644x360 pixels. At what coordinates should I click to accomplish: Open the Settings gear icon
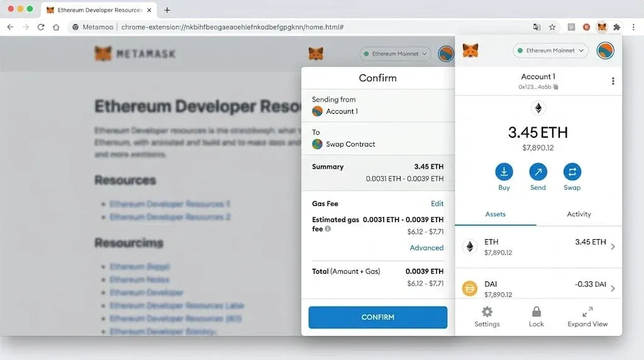point(487,312)
